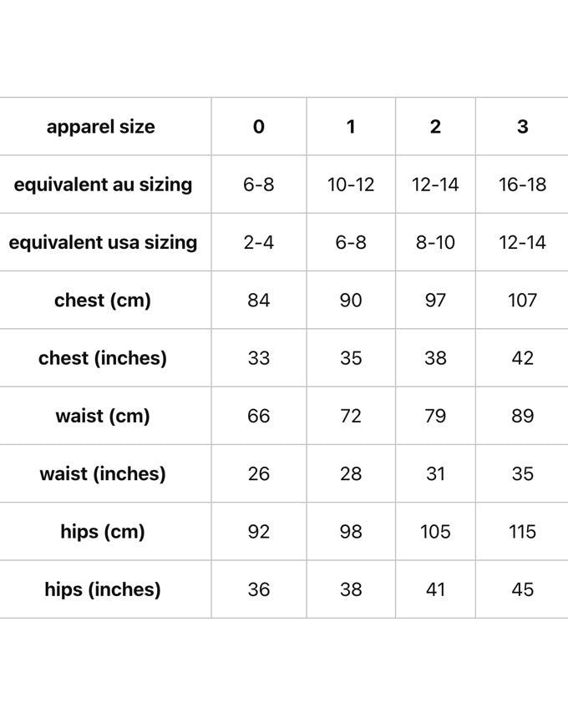Click chest cm value 107
Viewport: 568px width, 728px height.
pyautogui.click(x=522, y=300)
